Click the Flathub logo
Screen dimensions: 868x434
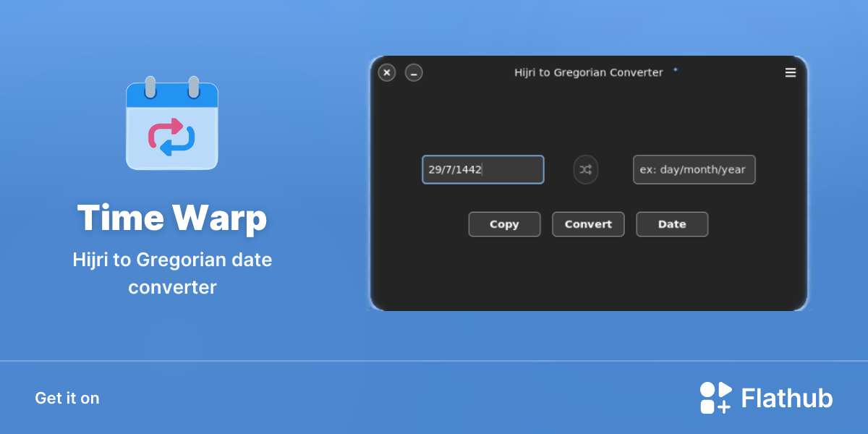[766, 398]
